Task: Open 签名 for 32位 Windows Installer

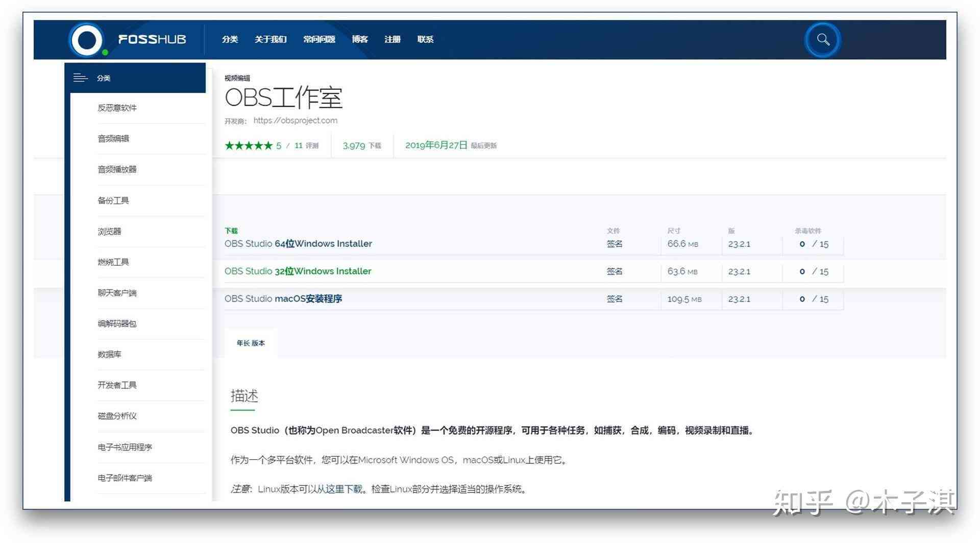Action: click(615, 271)
